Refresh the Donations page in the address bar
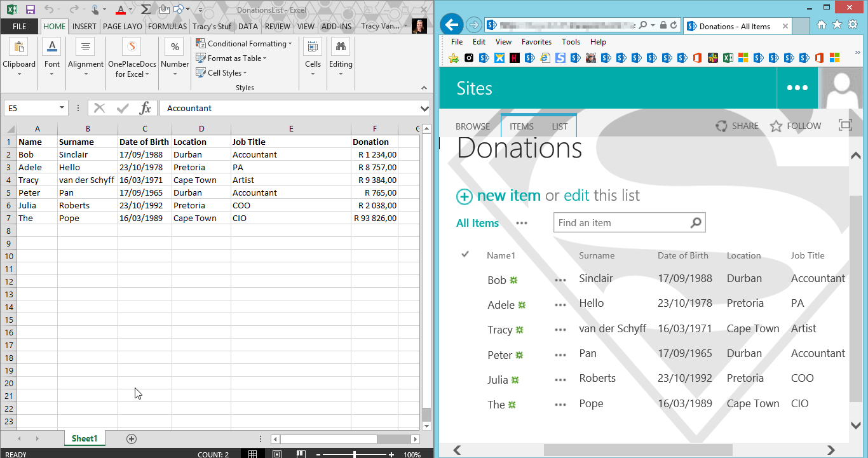This screenshot has width=868, height=458. [x=674, y=25]
